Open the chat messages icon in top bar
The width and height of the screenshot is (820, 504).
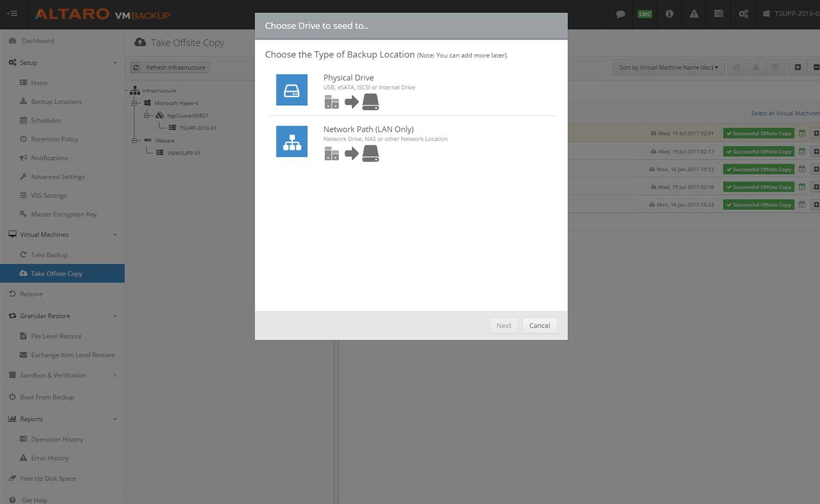point(620,14)
